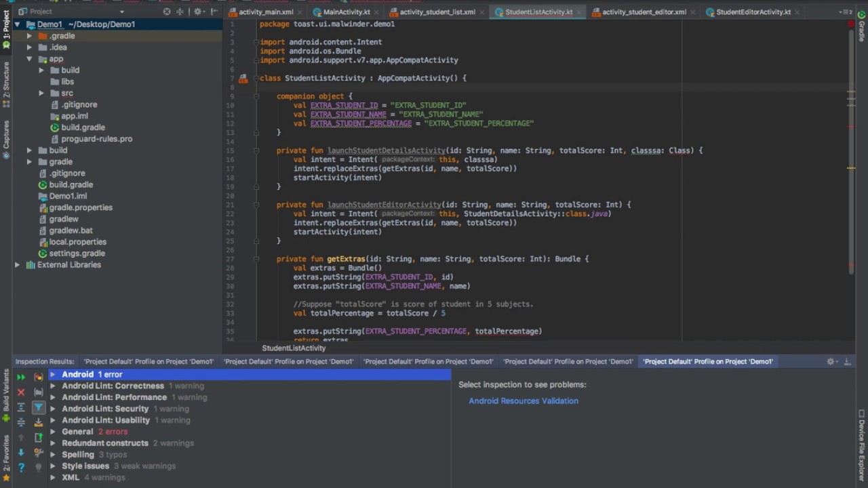Click Scroll from Source target icon
This screenshot has width=868, height=488.
click(167, 12)
